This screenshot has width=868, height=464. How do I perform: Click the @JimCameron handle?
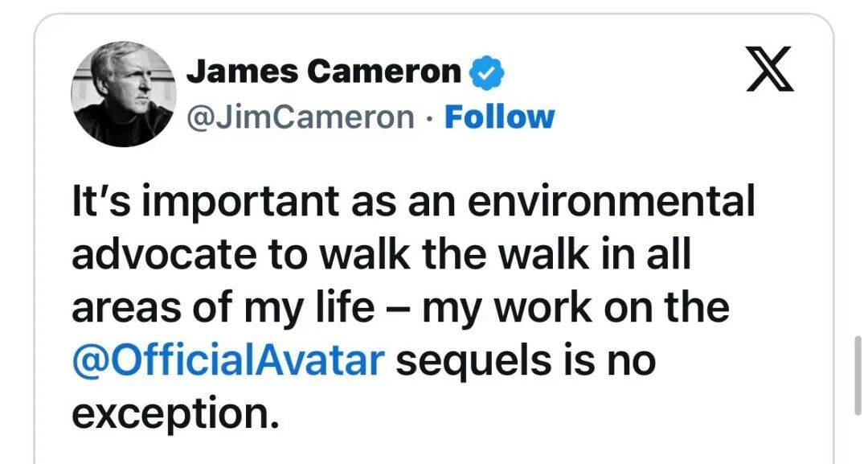click(x=301, y=117)
